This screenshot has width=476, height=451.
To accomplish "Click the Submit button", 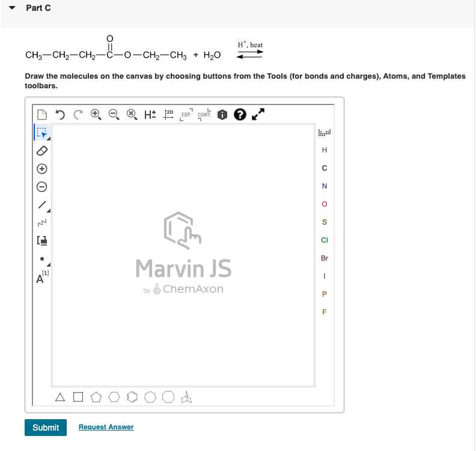I will 46,428.
